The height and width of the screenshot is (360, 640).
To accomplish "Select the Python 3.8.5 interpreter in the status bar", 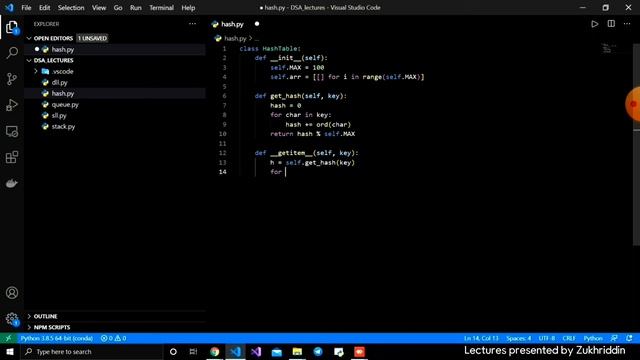I will pos(57,338).
